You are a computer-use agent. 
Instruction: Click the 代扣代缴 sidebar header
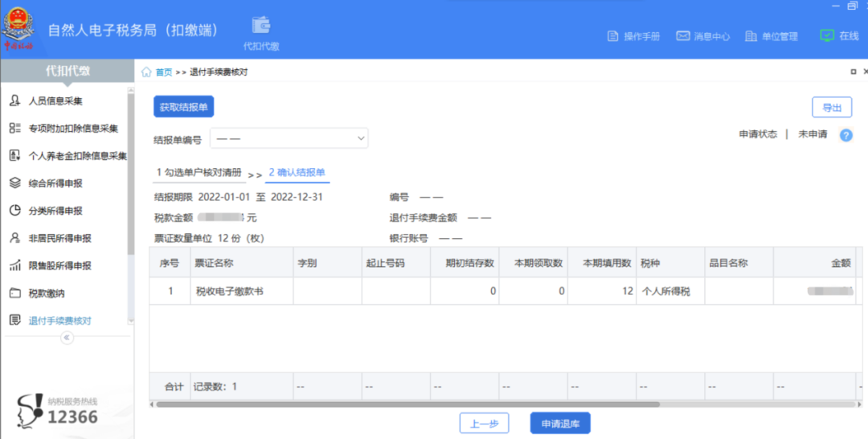68,71
